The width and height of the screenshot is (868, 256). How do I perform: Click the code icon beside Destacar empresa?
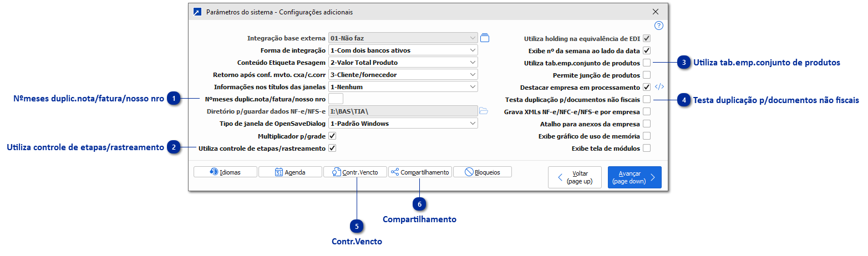coord(659,87)
